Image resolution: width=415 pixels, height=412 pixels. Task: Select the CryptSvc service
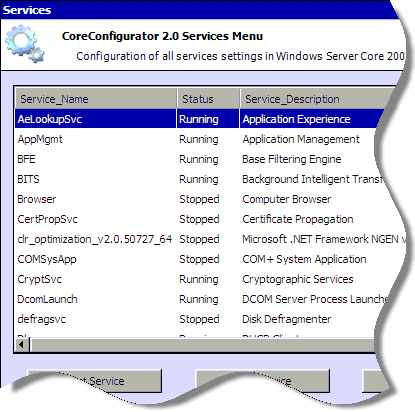pos(39,279)
